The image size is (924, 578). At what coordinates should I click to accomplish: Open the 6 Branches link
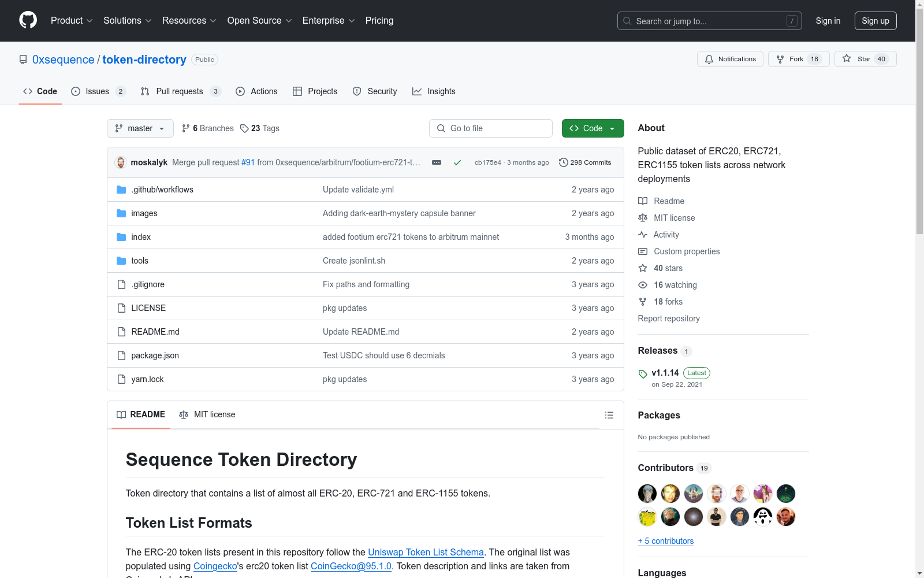click(208, 128)
